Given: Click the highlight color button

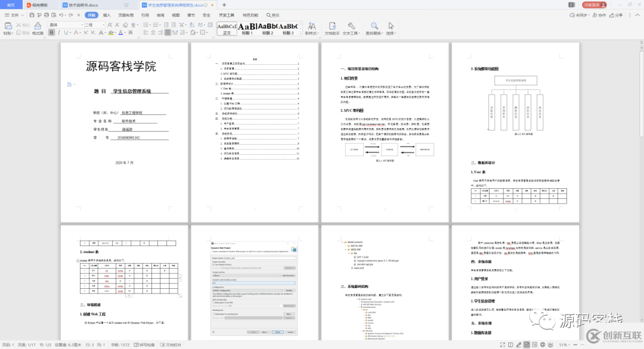Looking at the screenshot, I should coord(111,32).
